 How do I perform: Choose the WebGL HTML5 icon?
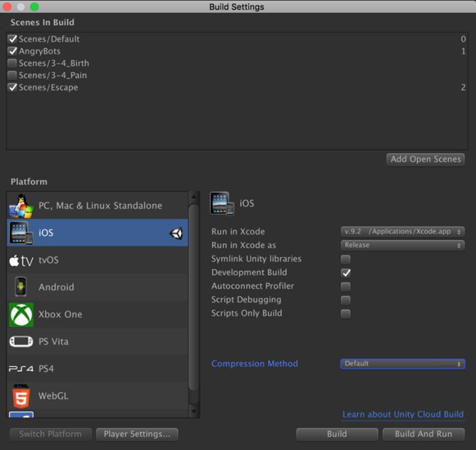(x=22, y=396)
